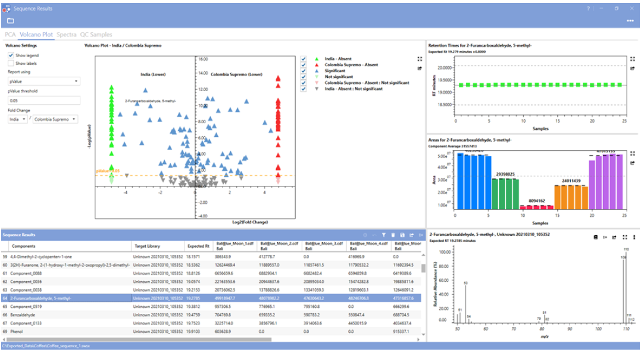Open the QC Samples tab

(x=96, y=35)
